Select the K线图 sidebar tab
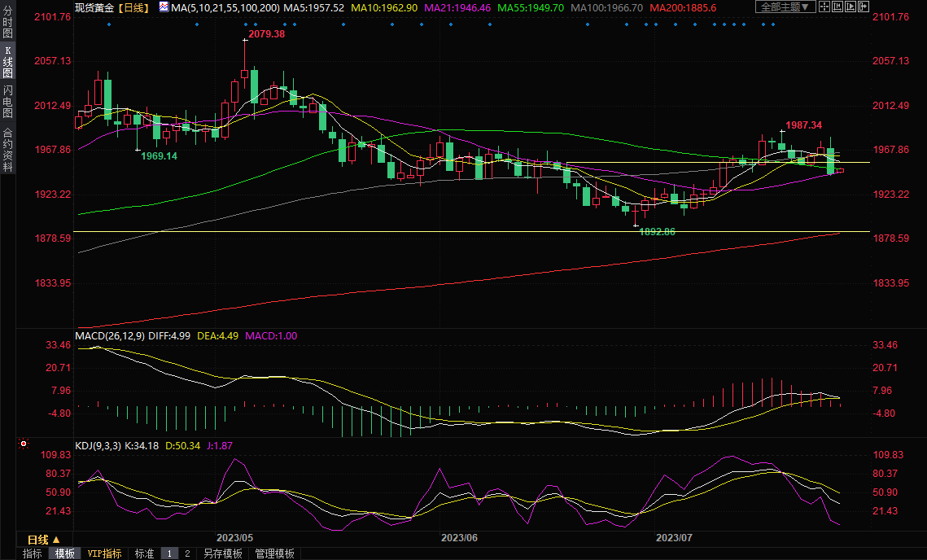 pos(7,61)
